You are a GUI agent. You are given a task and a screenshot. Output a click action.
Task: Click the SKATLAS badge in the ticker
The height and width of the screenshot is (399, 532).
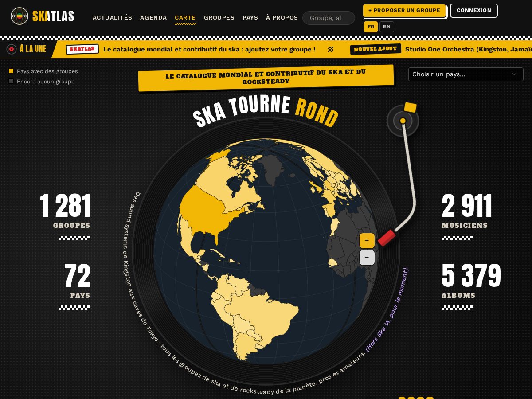(82, 49)
